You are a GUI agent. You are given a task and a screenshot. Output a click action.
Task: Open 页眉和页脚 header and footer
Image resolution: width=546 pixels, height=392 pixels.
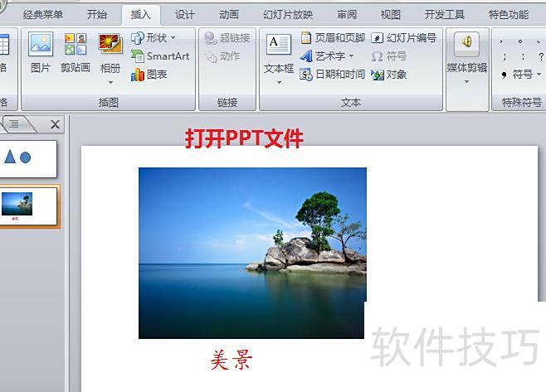pos(333,37)
